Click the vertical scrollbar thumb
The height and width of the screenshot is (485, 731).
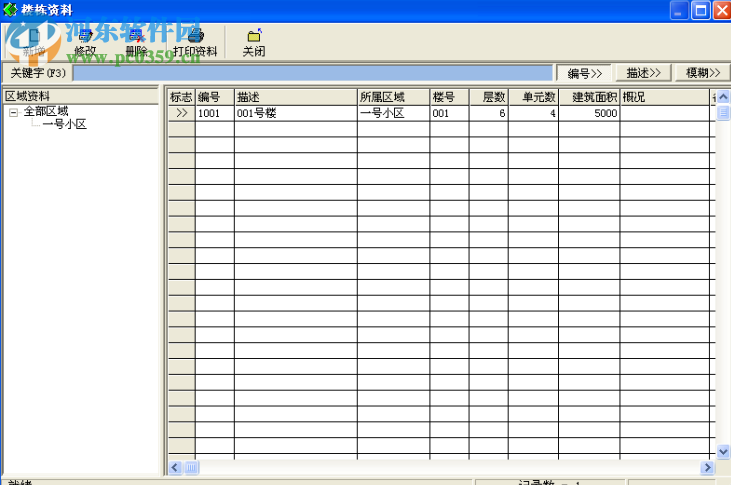723,112
